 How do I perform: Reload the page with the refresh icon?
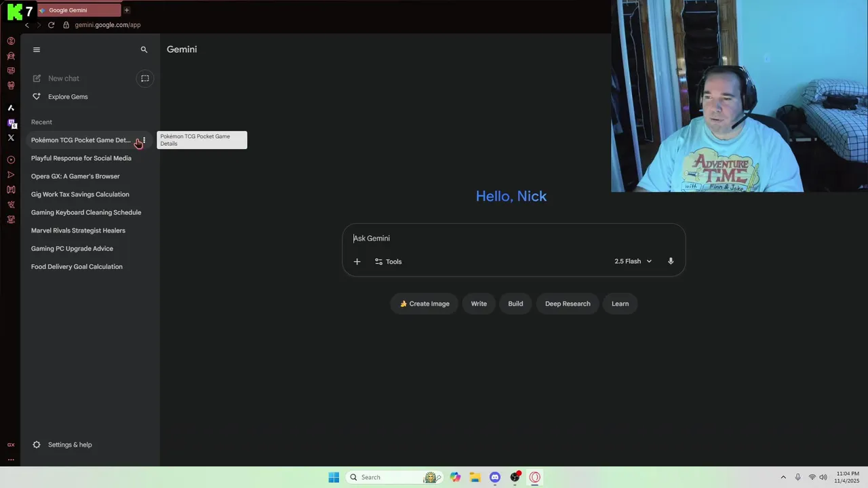pos(51,25)
